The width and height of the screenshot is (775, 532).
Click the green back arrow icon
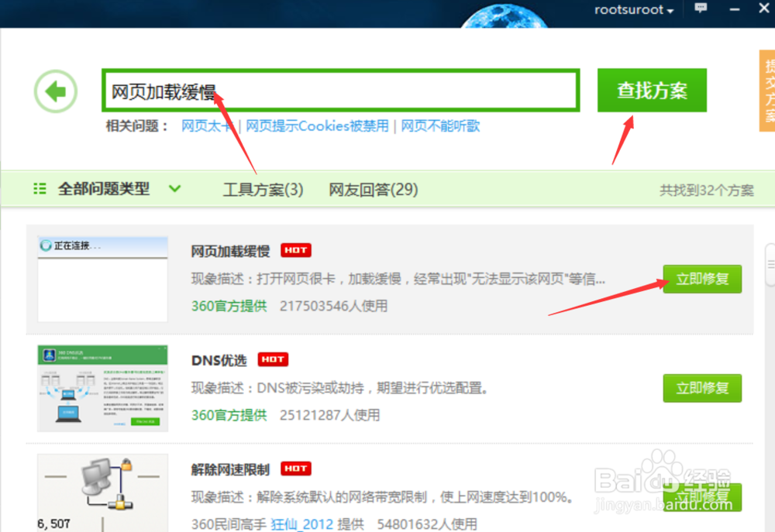(x=55, y=91)
